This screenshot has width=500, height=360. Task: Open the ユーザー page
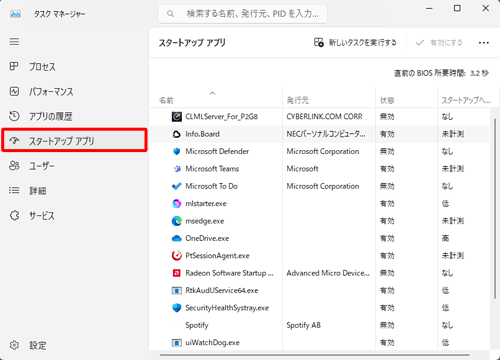coord(74,166)
